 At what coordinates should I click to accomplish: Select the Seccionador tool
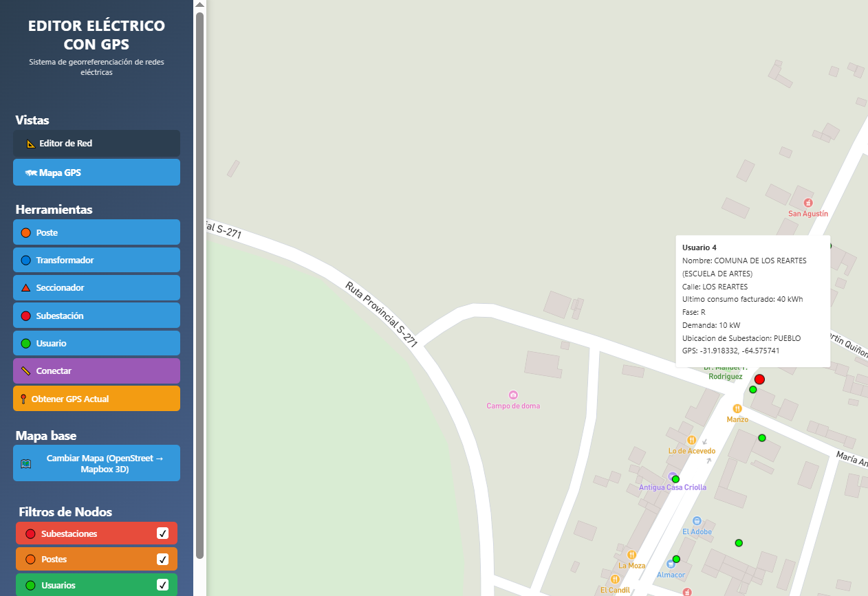[96, 287]
